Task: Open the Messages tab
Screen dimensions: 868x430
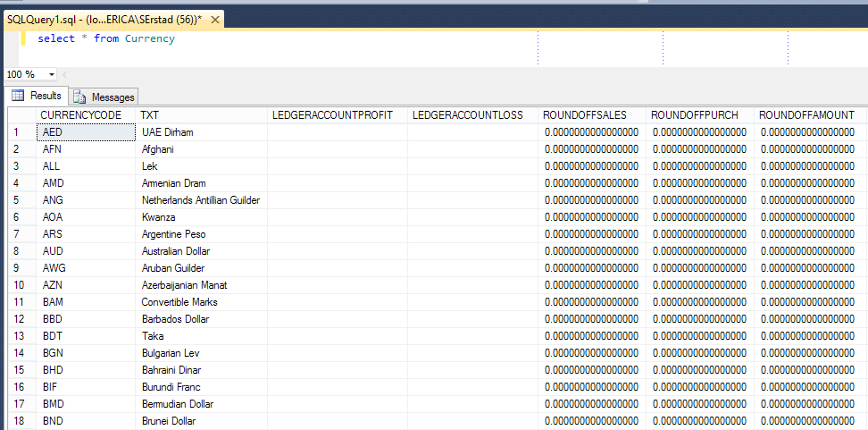Action: click(x=104, y=97)
